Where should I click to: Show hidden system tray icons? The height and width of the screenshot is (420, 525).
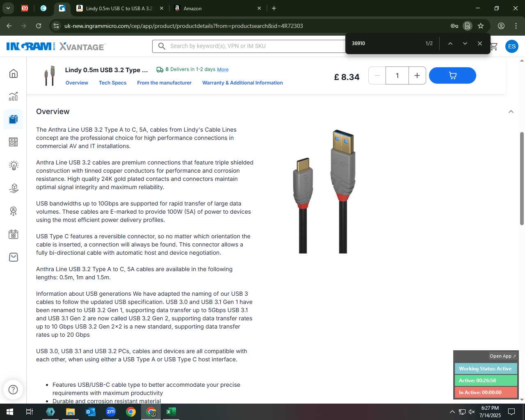click(452, 412)
